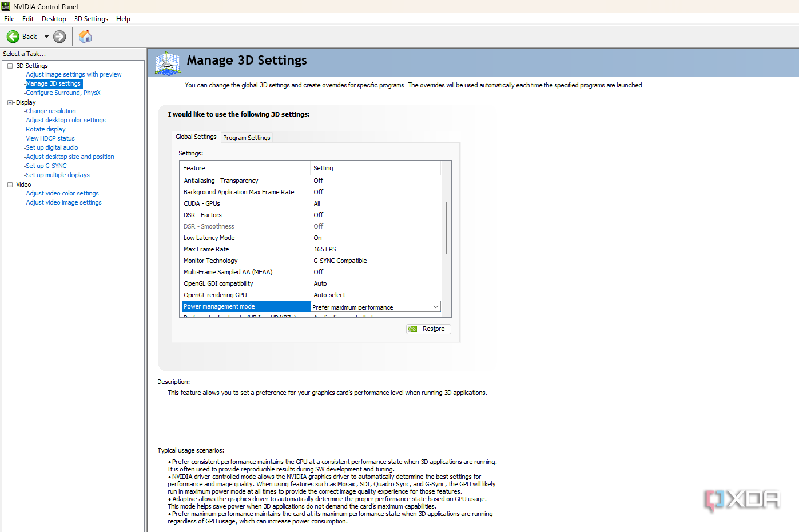
Task: Switch to the Program Settings tab
Action: [x=247, y=137]
